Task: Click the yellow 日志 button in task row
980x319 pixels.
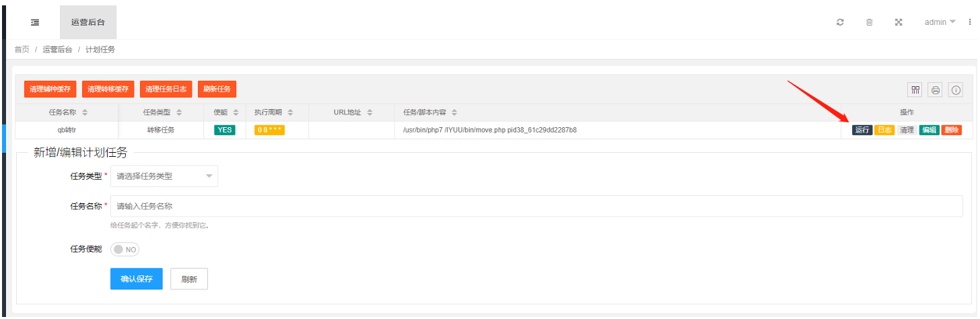Action: 884,130
